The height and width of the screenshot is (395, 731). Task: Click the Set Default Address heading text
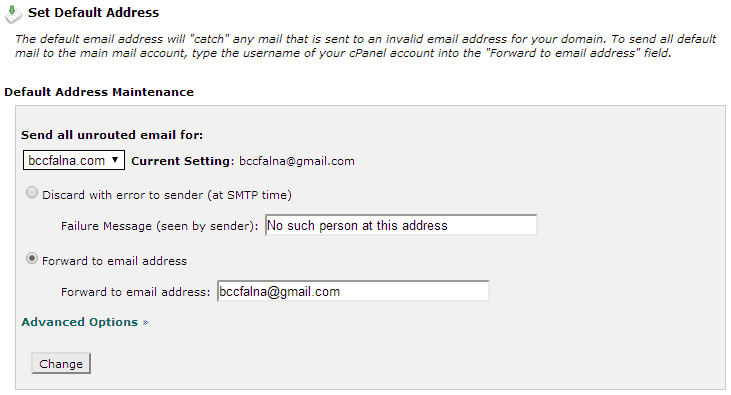[93, 13]
